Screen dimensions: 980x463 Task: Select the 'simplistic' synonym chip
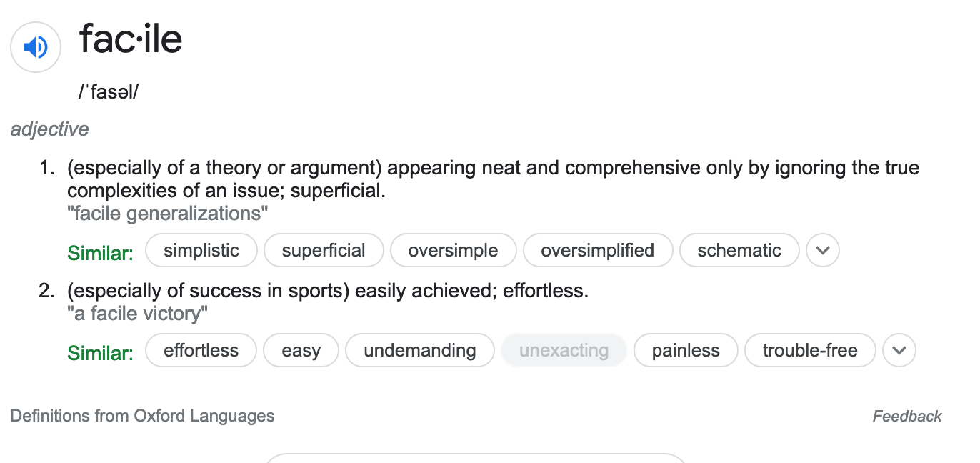201,251
